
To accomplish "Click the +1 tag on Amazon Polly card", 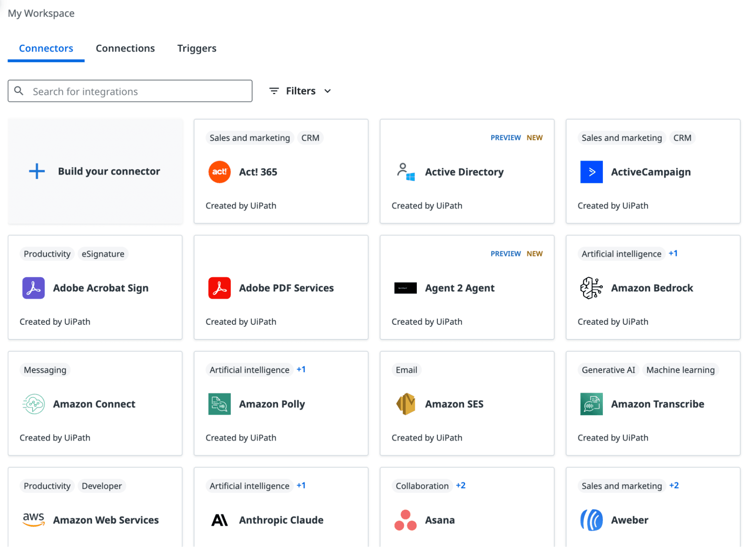I will [301, 369].
